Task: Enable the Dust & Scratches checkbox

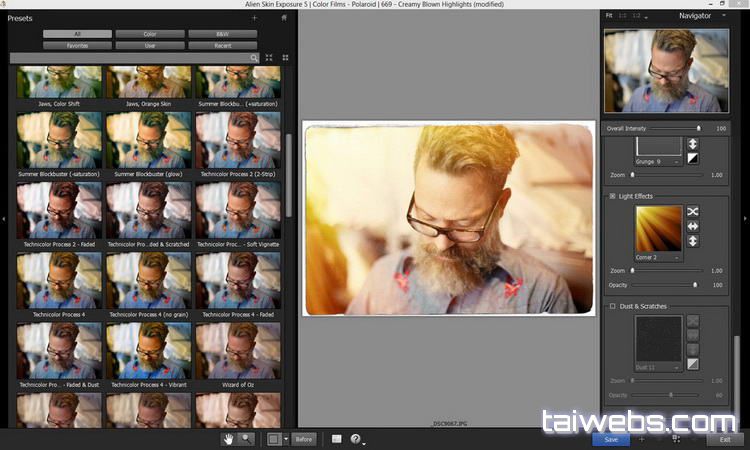Action: click(612, 306)
